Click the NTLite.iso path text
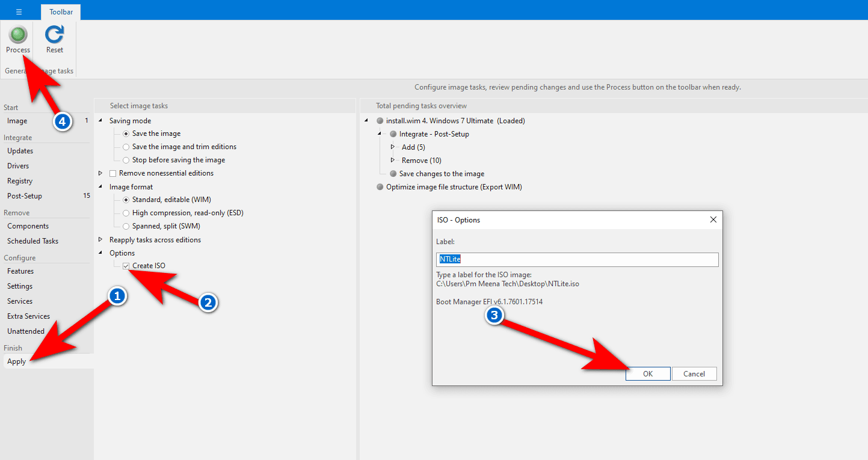The height and width of the screenshot is (460, 868). click(x=508, y=284)
